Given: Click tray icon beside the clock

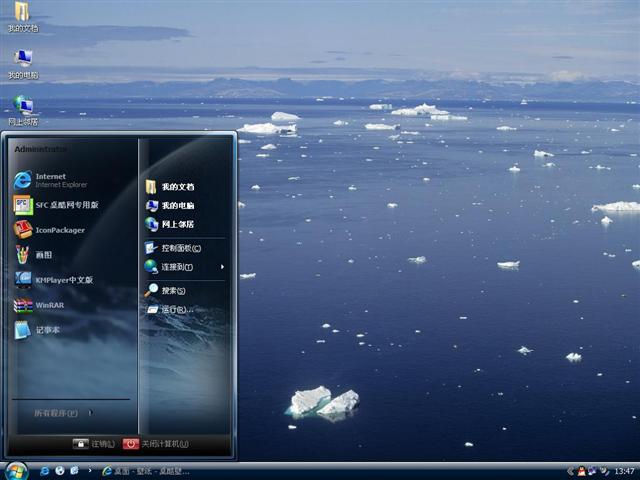Looking at the screenshot, I should 604,471.
